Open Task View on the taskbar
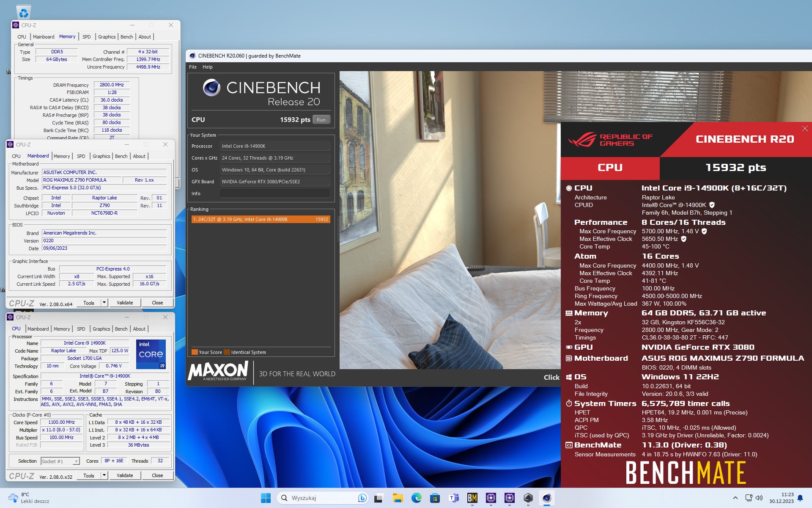 (379, 498)
